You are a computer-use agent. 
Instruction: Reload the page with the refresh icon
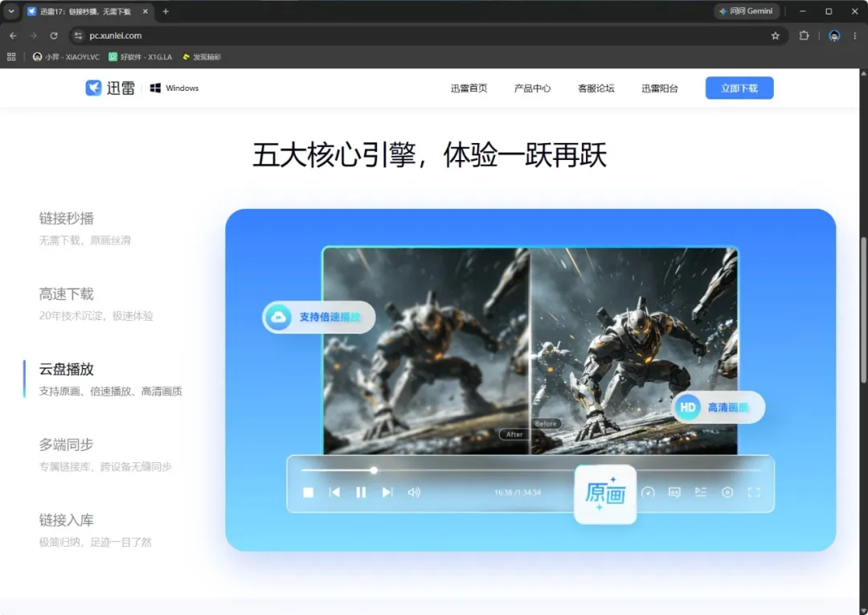click(x=54, y=35)
